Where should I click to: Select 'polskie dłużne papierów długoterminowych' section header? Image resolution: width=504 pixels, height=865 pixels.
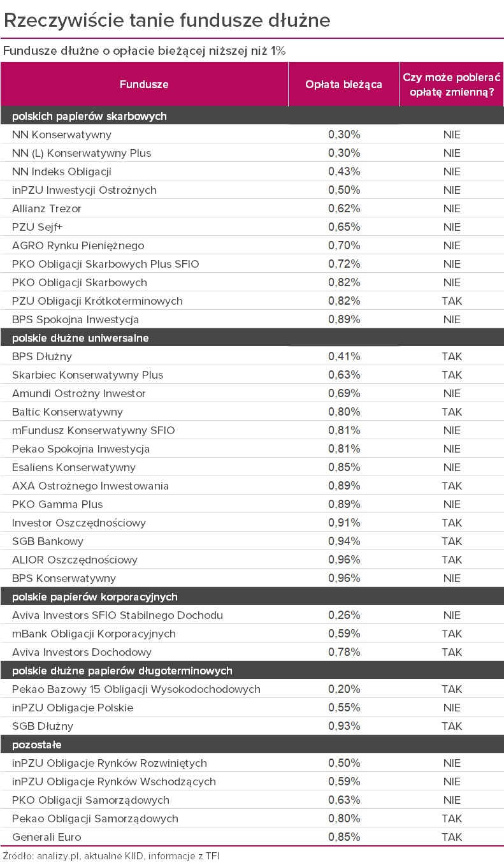click(x=122, y=671)
